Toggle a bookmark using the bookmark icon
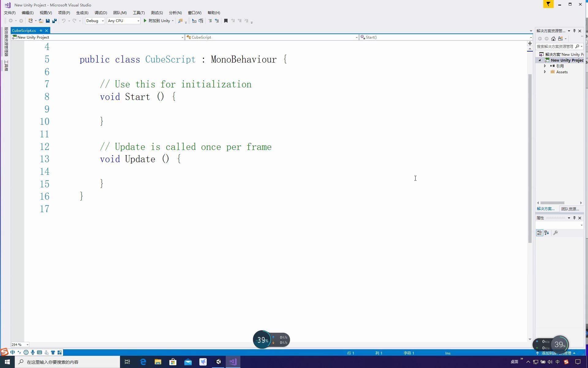This screenshot has width=588, height=368. [226, 21]
